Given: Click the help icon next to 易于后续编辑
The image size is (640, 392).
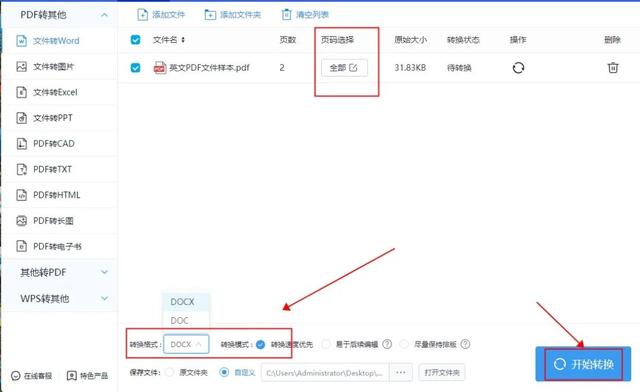Looking at the screenshot, I should click(387, 344).
